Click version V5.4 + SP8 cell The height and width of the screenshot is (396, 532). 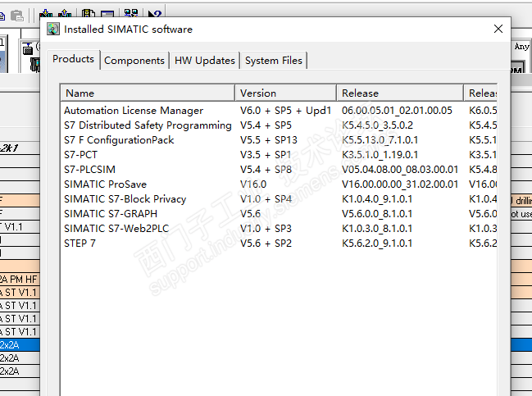pyautogui.click(x=266, y=170)
